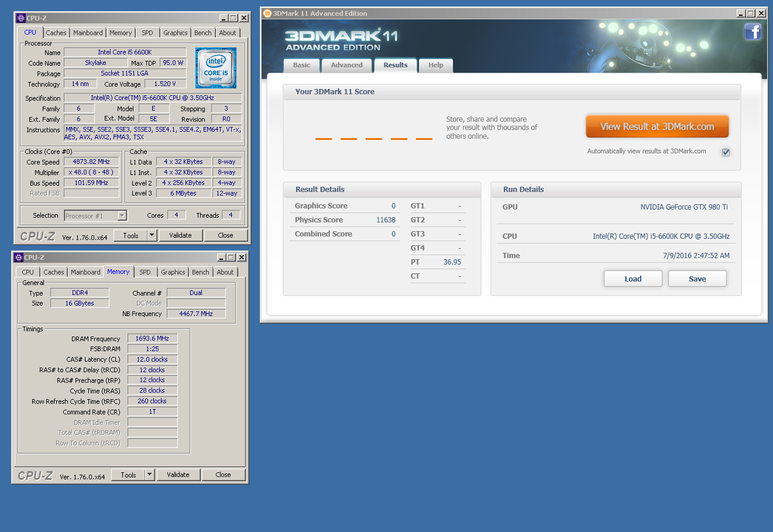The height and width of the screenshot is (532, 773).
Task: Open the Bench tab in the lower CPU-Z window
Action: click(201, 272)
